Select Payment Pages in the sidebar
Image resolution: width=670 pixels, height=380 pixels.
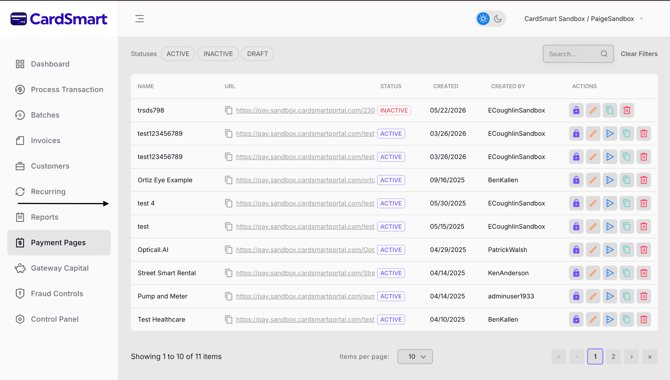click(59, 243)
